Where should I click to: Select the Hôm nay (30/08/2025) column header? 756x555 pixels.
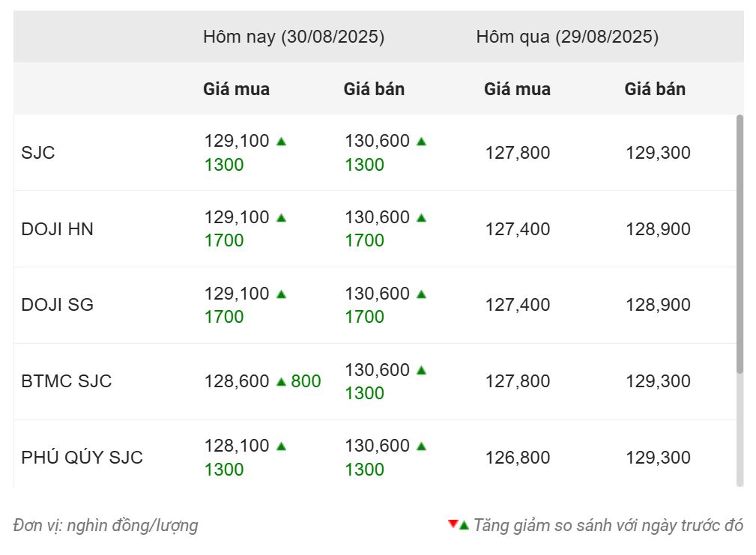[294, 37]
